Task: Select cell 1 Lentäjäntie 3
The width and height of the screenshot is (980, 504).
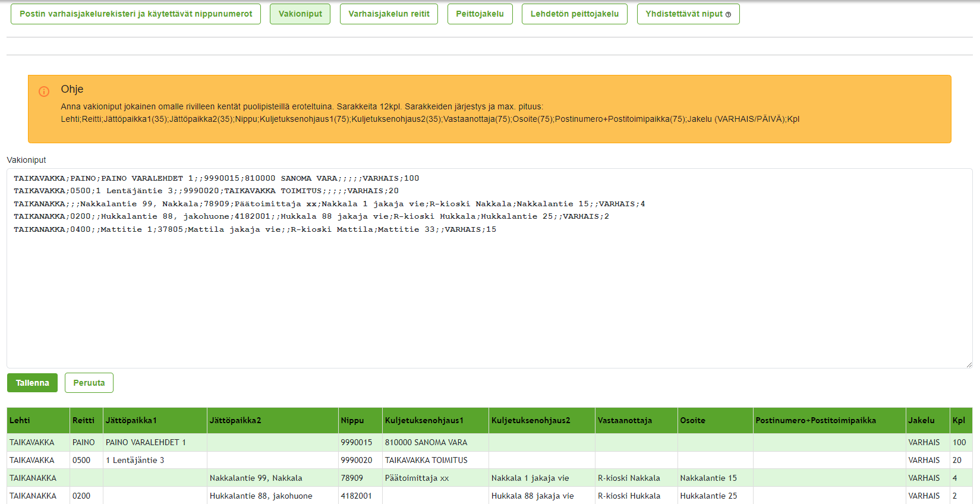Action: tap(155, 460)
